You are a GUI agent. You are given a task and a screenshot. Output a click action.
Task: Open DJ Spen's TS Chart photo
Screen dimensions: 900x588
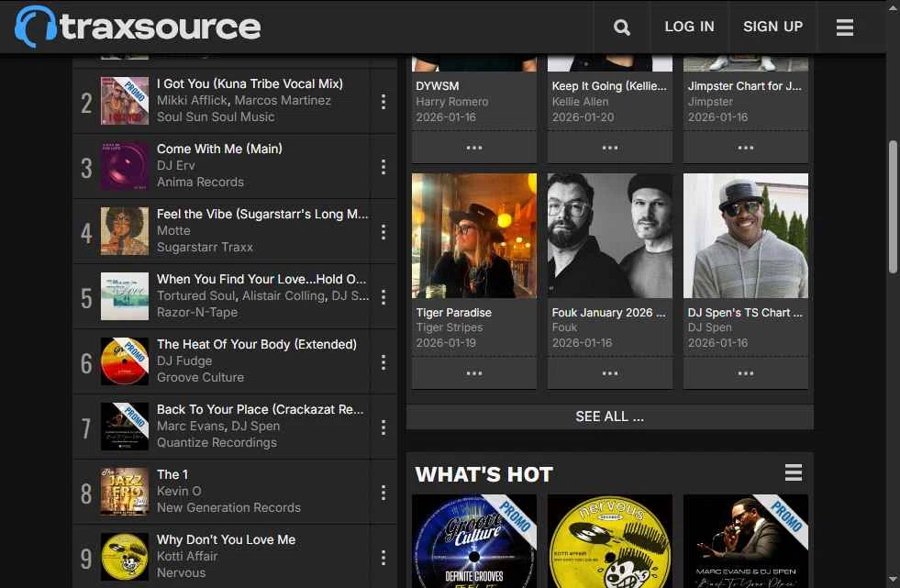pyautogui.click(x=746, y=236)
